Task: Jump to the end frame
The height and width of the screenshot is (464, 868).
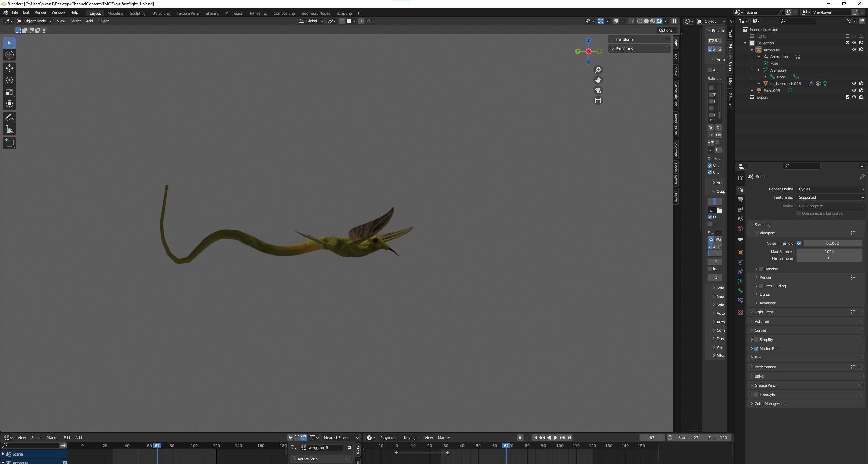Action: click(x=570, y=438)
